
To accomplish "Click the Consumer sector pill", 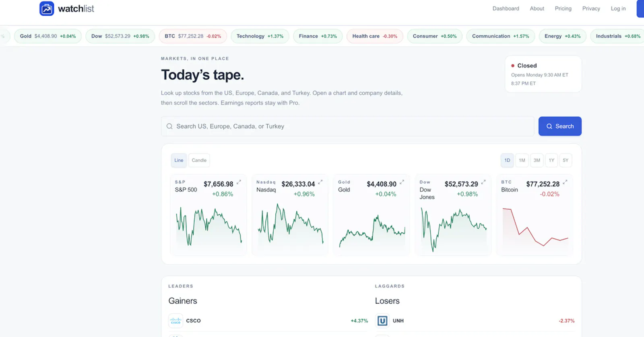I will pos(435,36).
